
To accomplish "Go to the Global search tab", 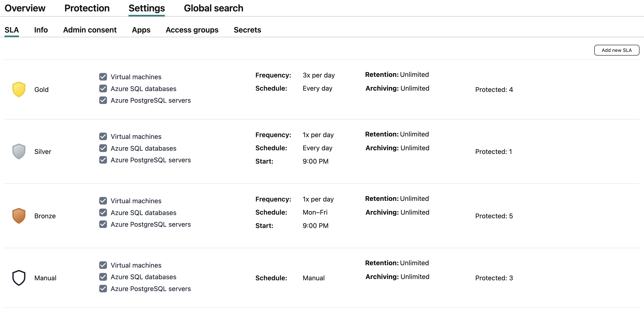I will tap(214, 8).
